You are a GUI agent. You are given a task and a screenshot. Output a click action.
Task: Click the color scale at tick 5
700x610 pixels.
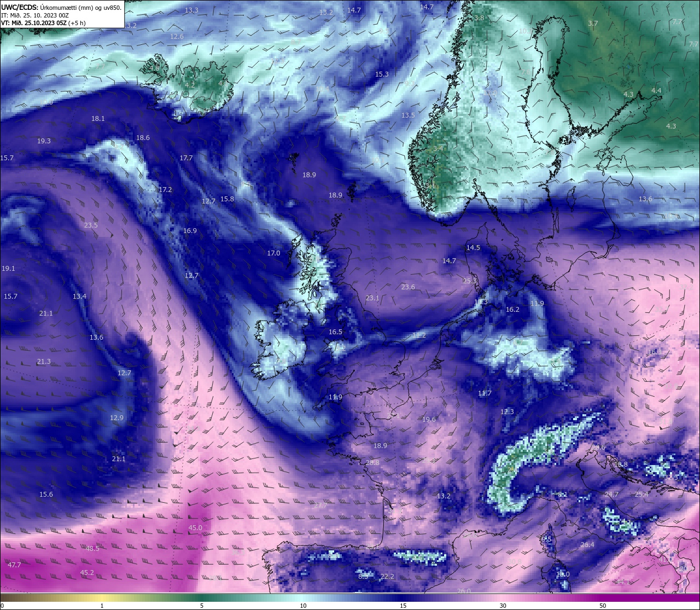[x=202, y=598]
